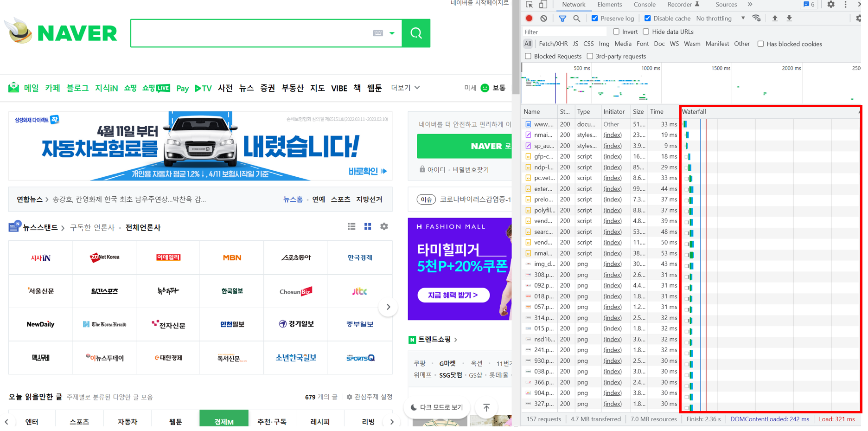Image resolution: width=868 pixels, height=431 pixels.
Task: Open DevTools settings gear icon
Action: (831, 5)
